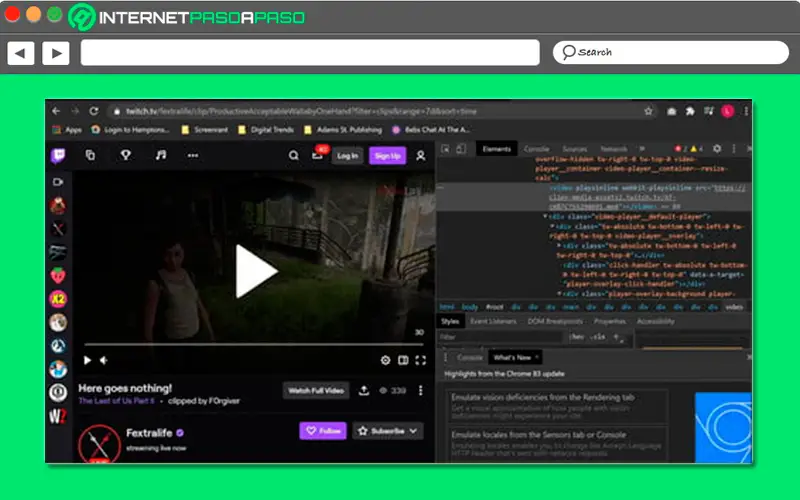Image resolution: width=800 pixels, height=500 pixels.
Task: Switch to the DevTools Sources tab
Action: (x=574, y=149)
